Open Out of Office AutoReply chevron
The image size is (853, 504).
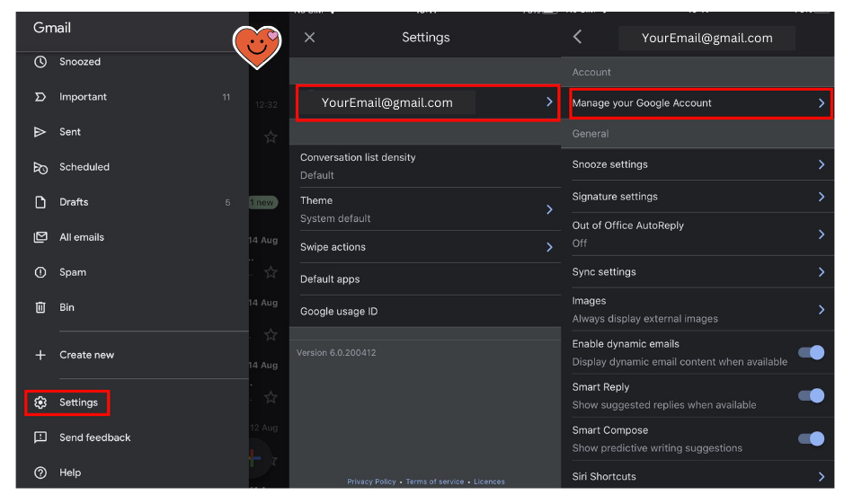point(822,234)
